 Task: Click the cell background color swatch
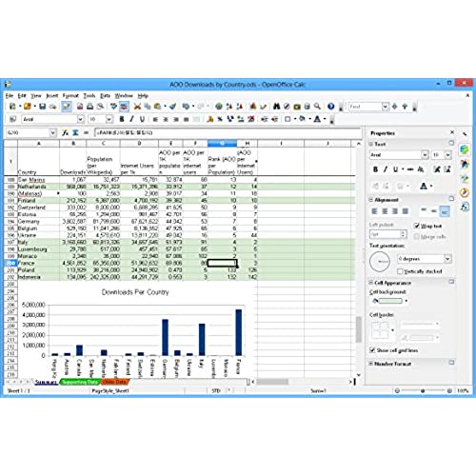390,301
